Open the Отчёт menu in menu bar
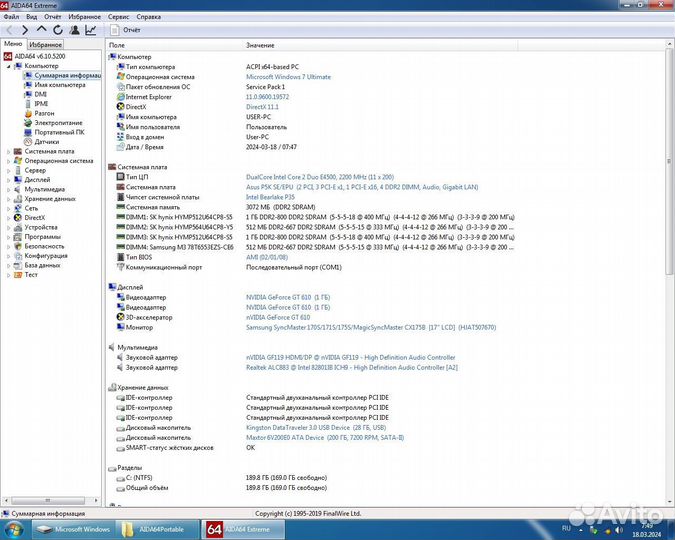This screenshot has height=540, width=675. [53, 17]
